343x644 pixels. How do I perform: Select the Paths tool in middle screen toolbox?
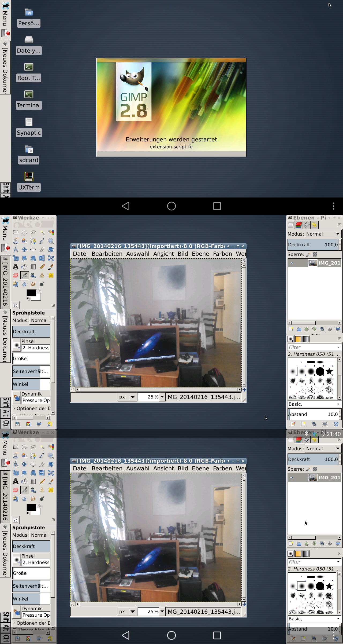pos(33,241)
